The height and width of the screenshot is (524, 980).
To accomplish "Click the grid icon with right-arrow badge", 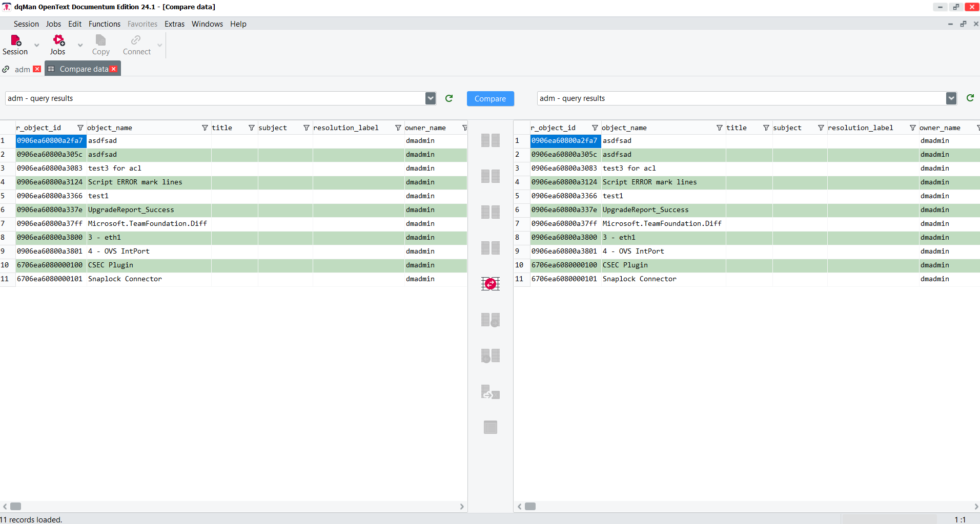I will pos(491,320).
